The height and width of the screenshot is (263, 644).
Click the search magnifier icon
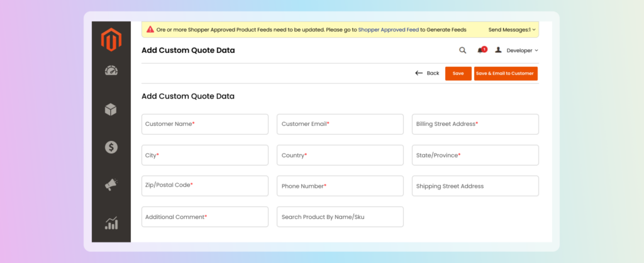(x=462, y=50)
